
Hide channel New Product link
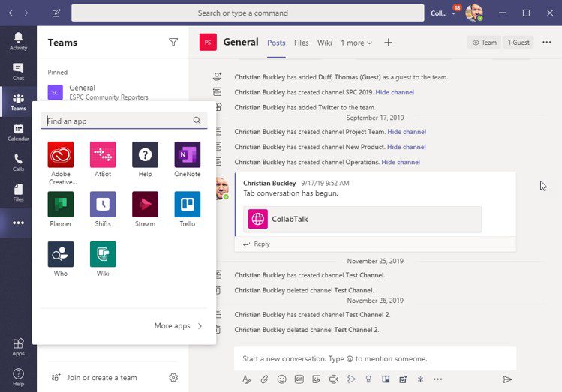click(407, 147)
